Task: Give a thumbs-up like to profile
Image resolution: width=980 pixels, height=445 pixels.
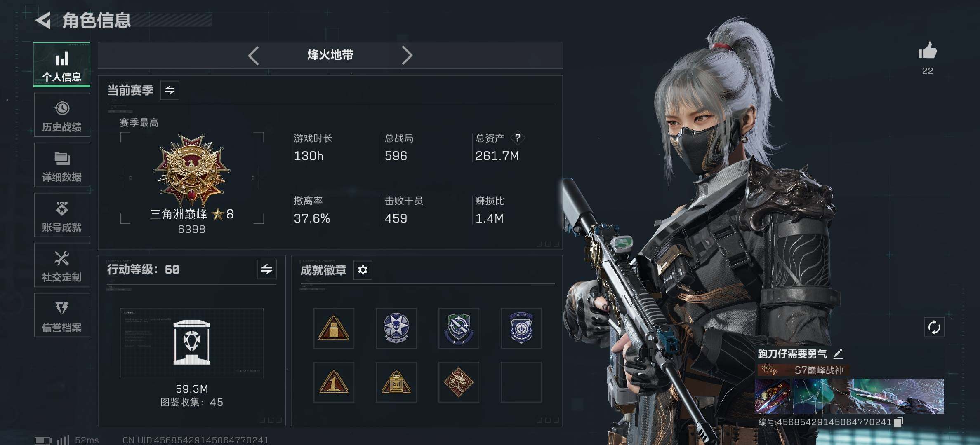Action: (927, 51)
